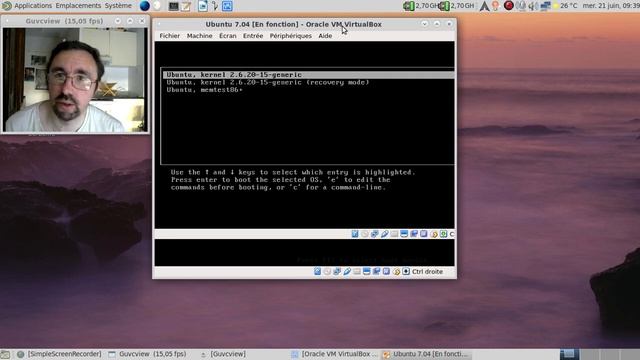Click the red record tray icon
640x360 pixels.
509,6
